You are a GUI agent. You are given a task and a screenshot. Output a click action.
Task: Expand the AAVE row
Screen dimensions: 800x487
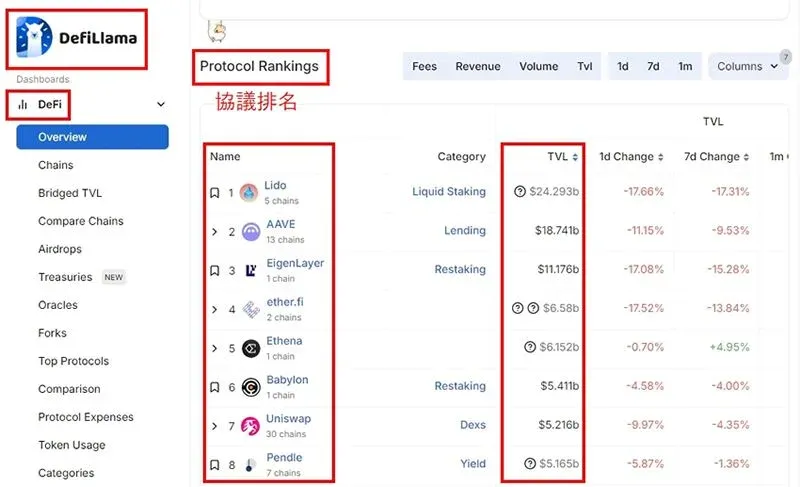(x=214, y=232)
